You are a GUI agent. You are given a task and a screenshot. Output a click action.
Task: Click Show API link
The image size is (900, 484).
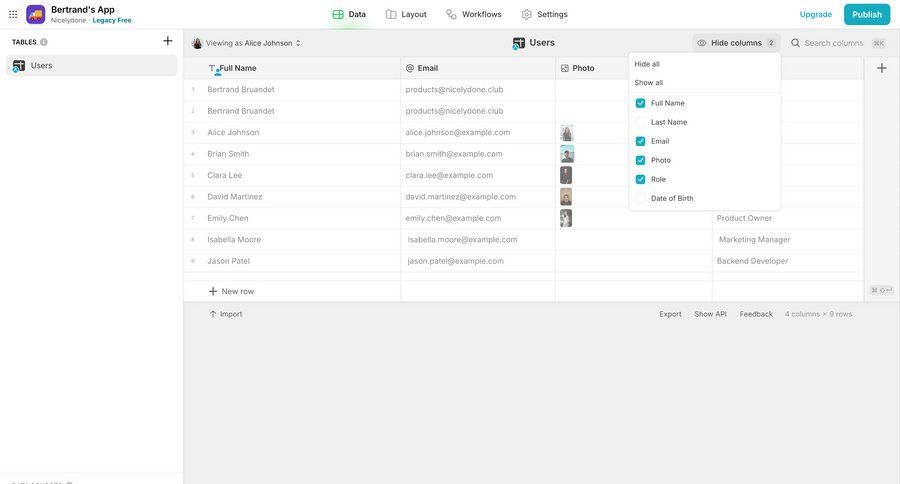[711, 314]
